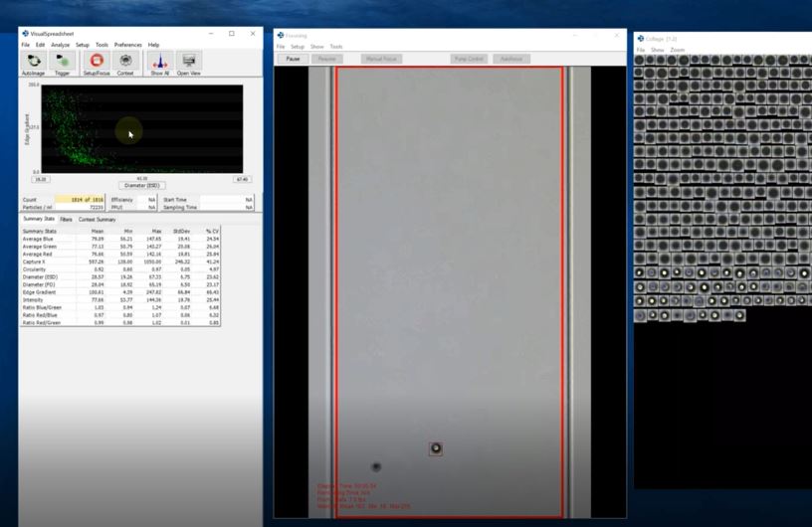812x527 pixels.
Task: Open the Edit menu in VisualSpreadsheet
Action: pos(40,45)
